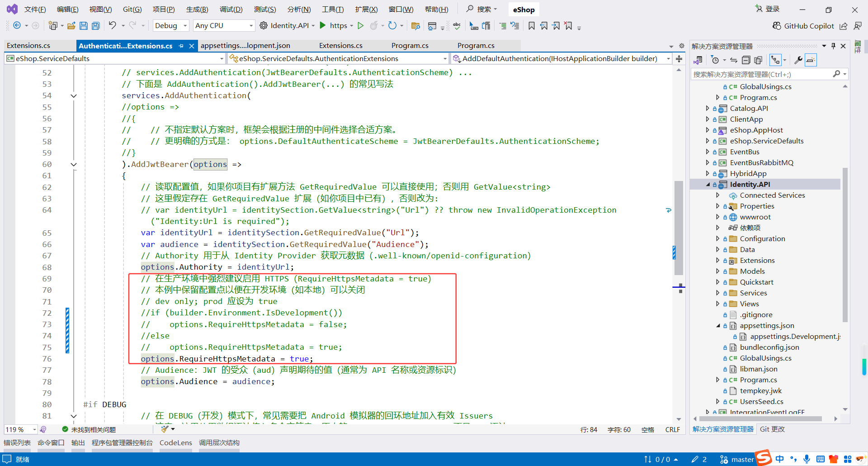The image size is (868, 466).
Task: Open Find in Files tool
Action: click(415, 26)
